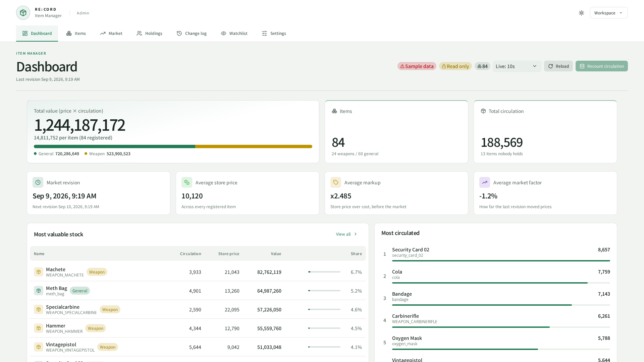This screenshot has height=362, width=644.
Task: Go to the Market tab
Action: point(111,34)
